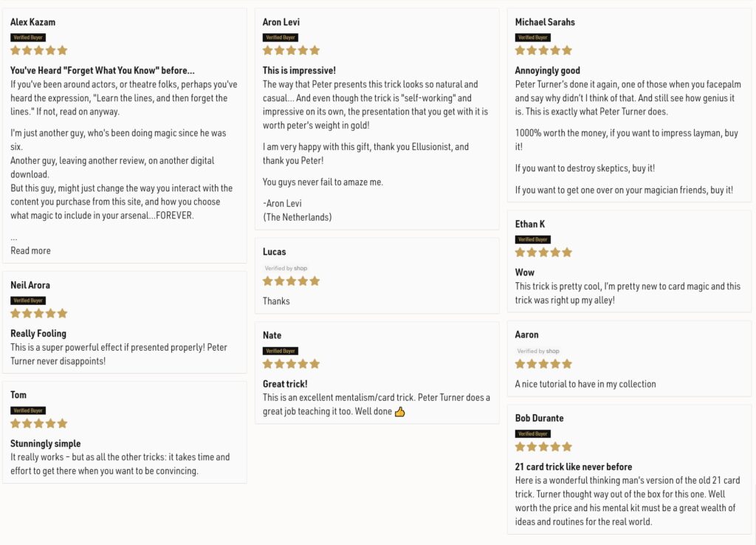The height and width of the screenshot is (545, 756).
Task: Select reviewer name Michael Sarahs
Action: pyautogui.click(x=545, y=22)
